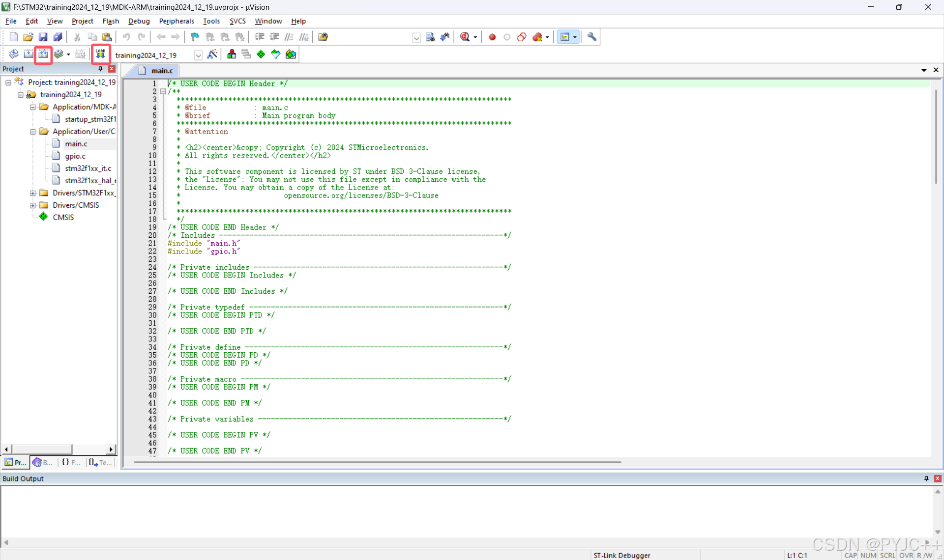
Task: Insert breakpoint using red circle icon
Action: (x=492, y=37)
